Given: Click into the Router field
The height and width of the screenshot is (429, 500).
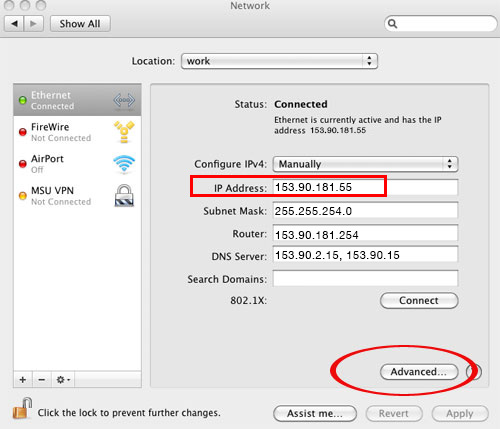Looking at the screenshot, I should tap(365, 234).
